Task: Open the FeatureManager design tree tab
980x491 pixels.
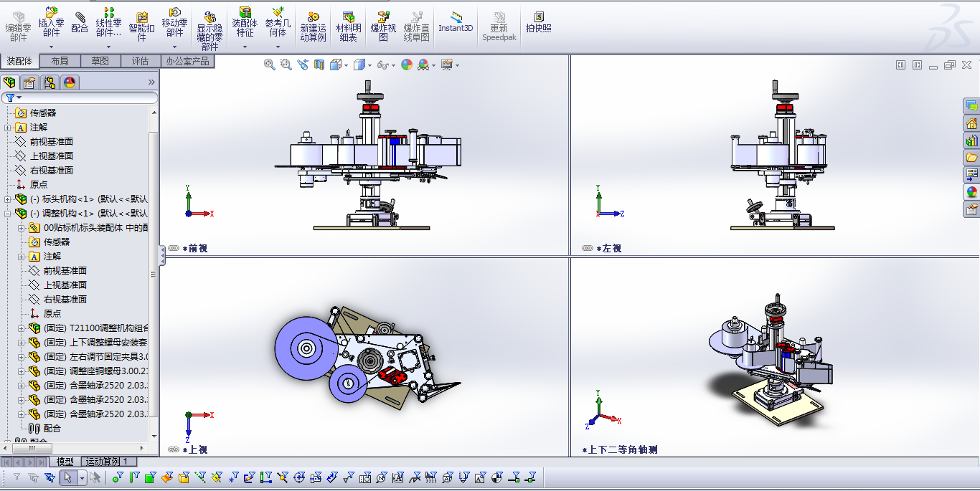Action: [x=9, y=82]
